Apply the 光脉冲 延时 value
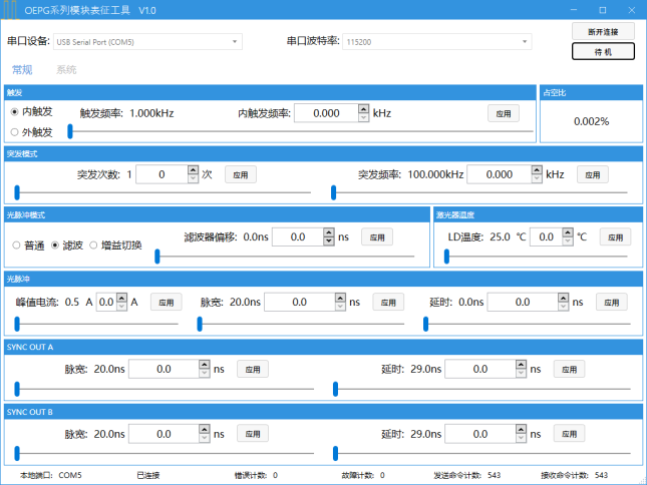647x485 pixels. click(x=612, y=303)
